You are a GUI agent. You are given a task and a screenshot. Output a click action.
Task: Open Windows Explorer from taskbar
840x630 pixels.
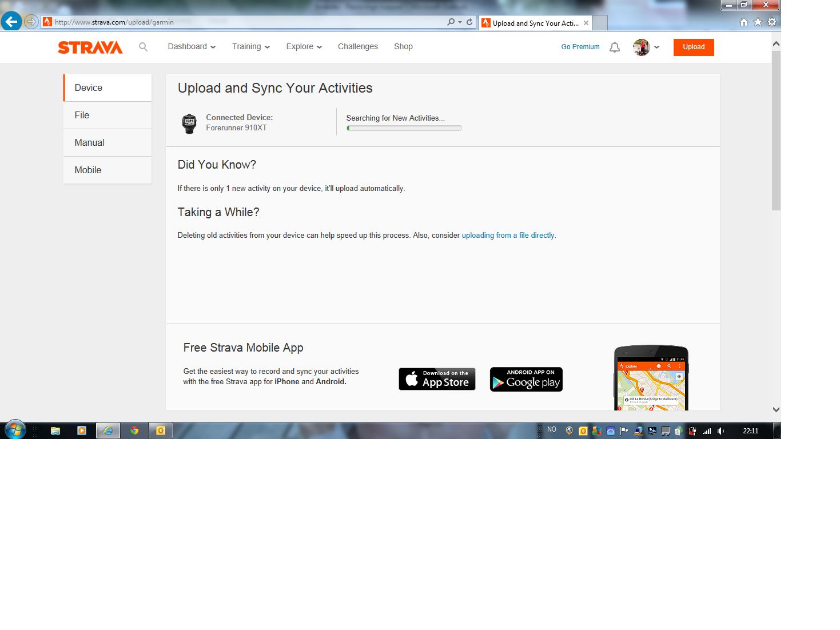[x=55, y=431]
